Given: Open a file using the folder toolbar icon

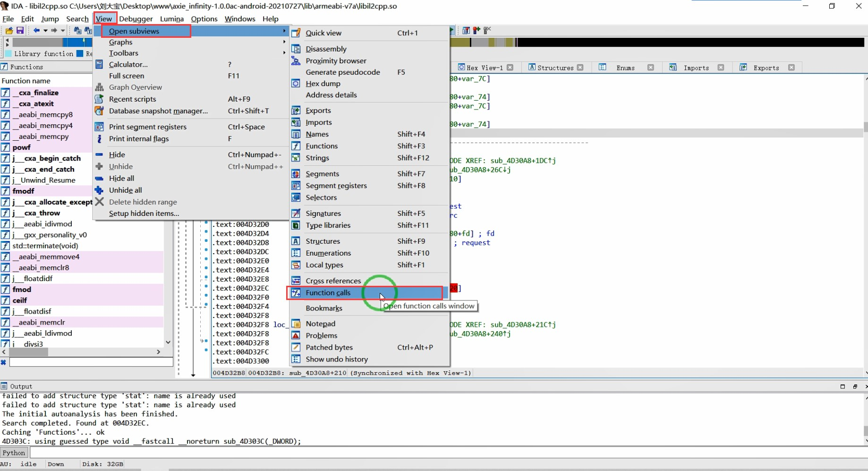Looking at the screenshot, I should click(x=9, y=30).
